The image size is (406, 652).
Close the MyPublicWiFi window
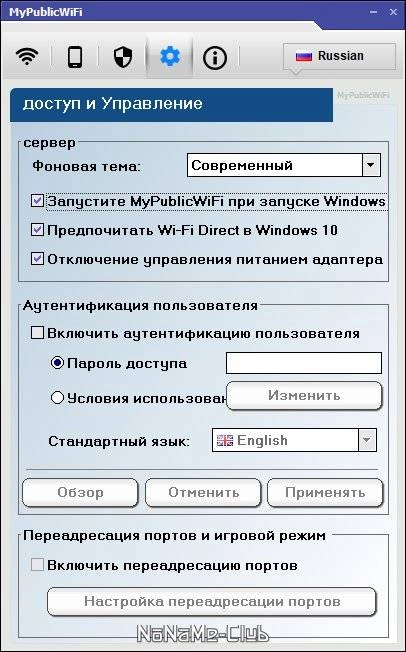pos(393,12)
